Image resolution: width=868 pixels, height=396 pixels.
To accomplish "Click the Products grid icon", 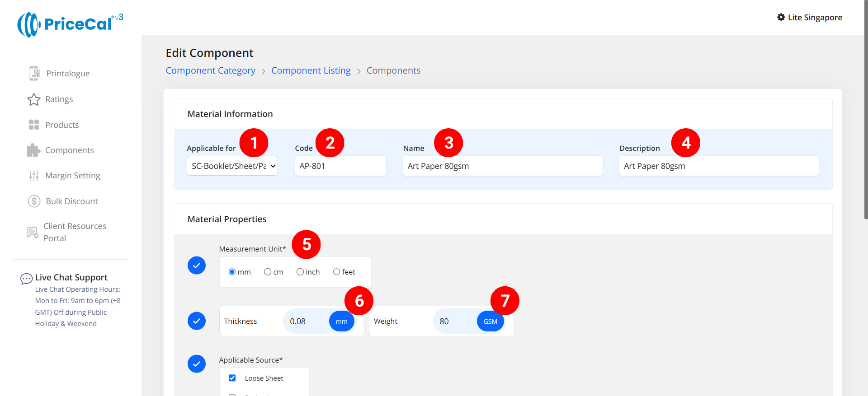I will pos(34,125).
